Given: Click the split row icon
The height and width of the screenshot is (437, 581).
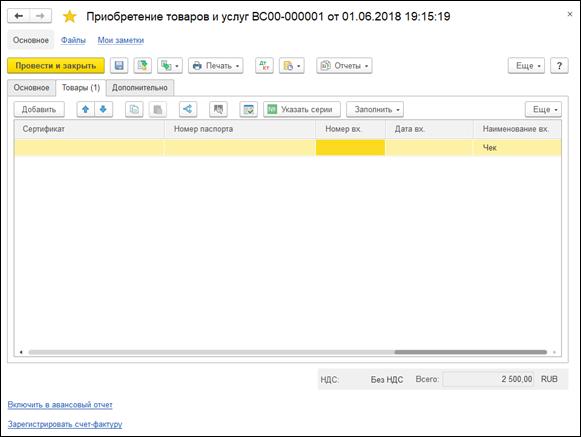Looking at the screenshot, I should tap(188, 109).
